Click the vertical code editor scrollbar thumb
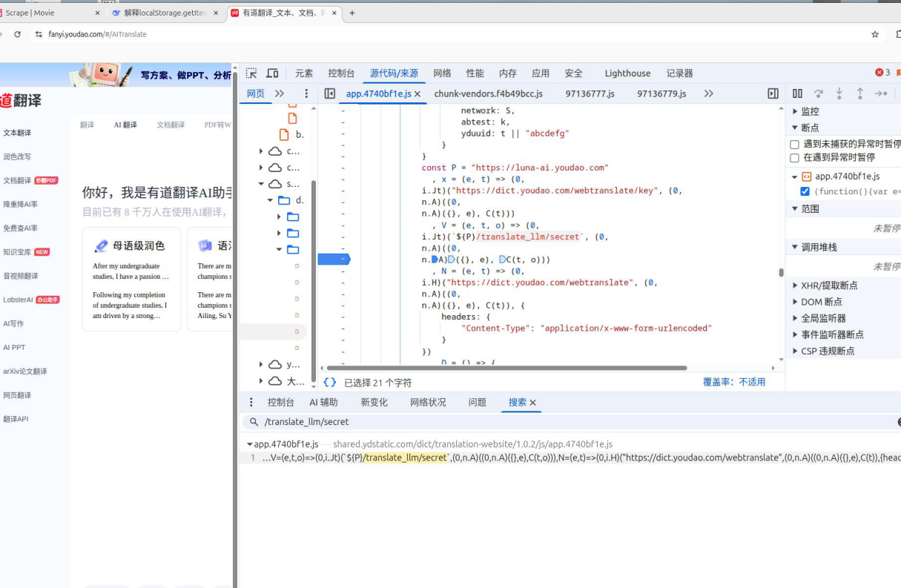This screenshot has width=901, height=588. click(781, 272)
